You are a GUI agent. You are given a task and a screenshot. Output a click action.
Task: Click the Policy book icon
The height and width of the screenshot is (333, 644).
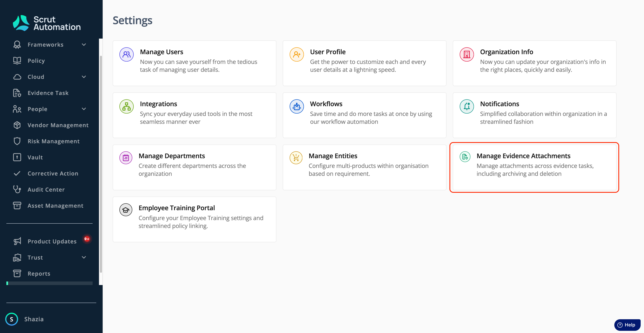tap(17, 61)
